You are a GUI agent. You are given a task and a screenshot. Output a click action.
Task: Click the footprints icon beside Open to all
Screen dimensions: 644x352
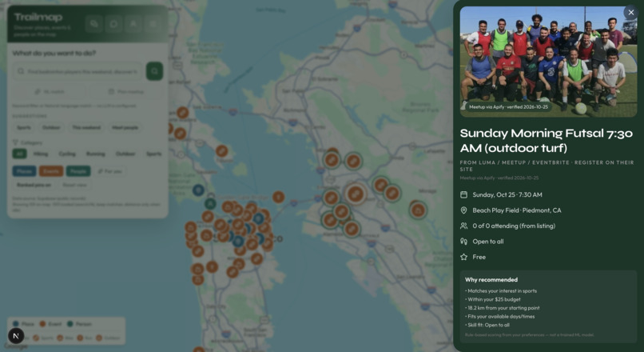463,242
